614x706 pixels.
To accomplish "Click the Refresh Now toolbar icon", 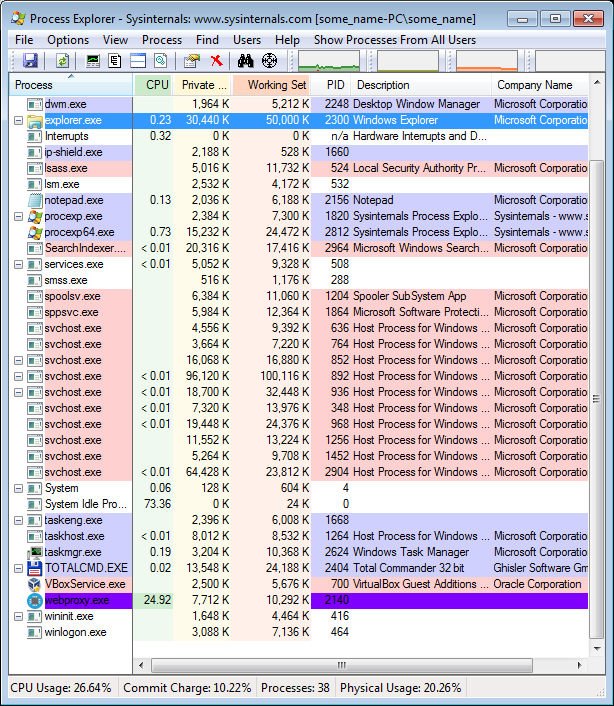I will pyautogui.click(x=62, y=60).
